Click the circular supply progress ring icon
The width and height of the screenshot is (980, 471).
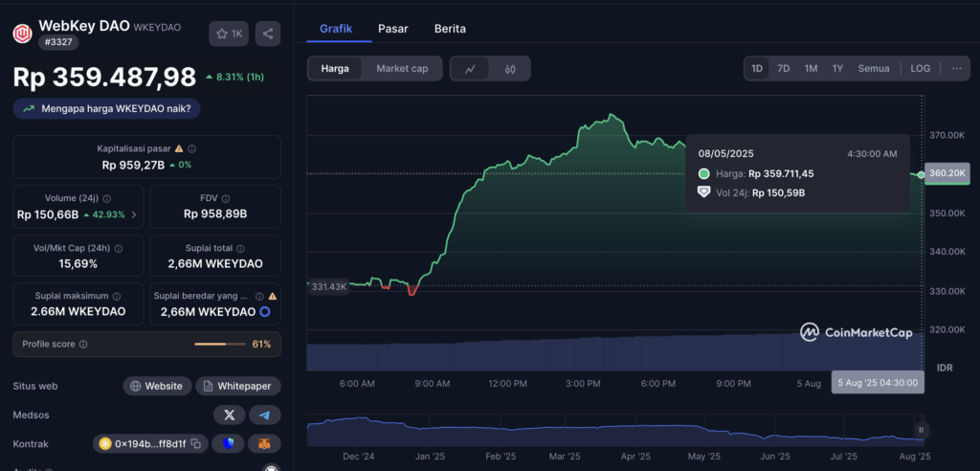(x=264, y=311)
